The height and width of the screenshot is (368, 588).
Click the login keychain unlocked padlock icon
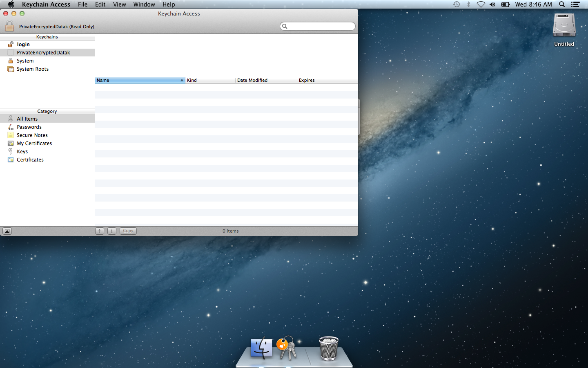[11, 44]
